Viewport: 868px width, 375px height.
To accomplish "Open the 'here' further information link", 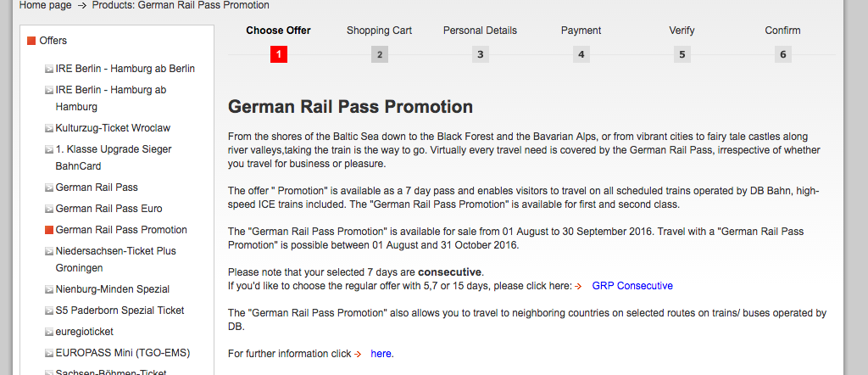I will click(381, 354).
